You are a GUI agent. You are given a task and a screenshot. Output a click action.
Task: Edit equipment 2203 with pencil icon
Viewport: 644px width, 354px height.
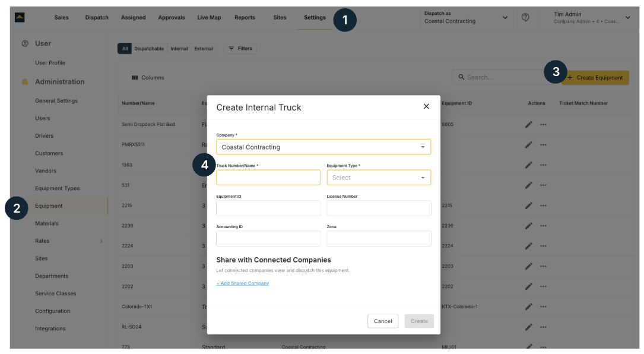pos(529,267)
